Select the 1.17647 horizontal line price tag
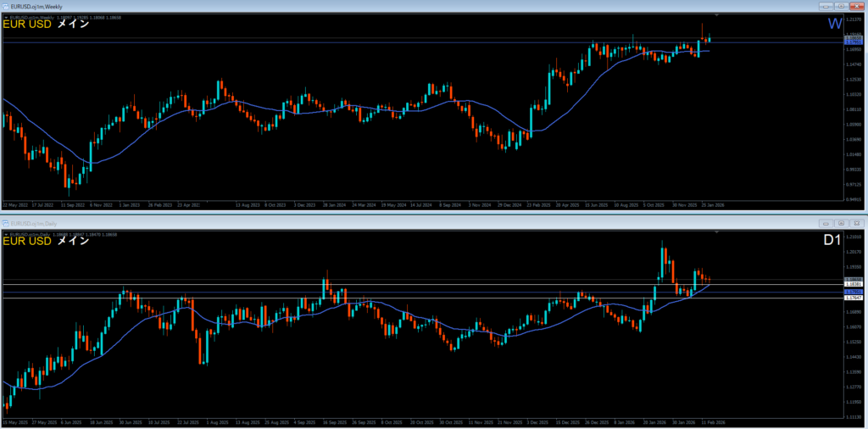Screen dimensions: 868x429 click(853, 298)
